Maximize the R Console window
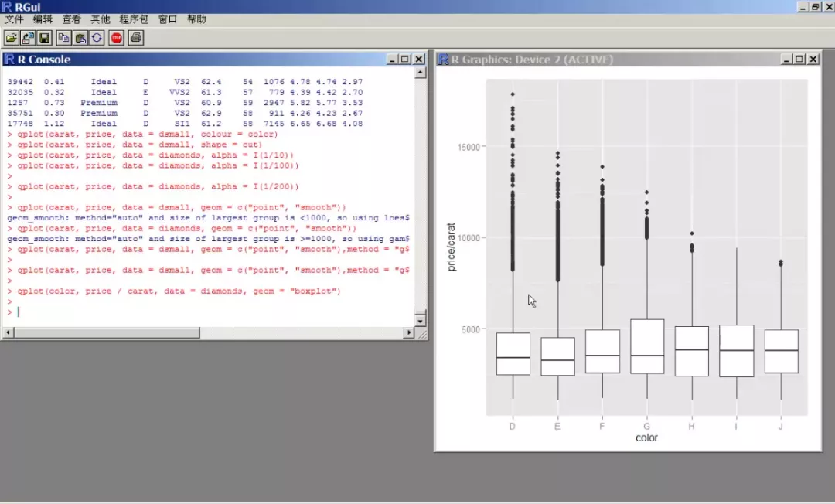The image size is (835, 504). (x=404, y=60)
